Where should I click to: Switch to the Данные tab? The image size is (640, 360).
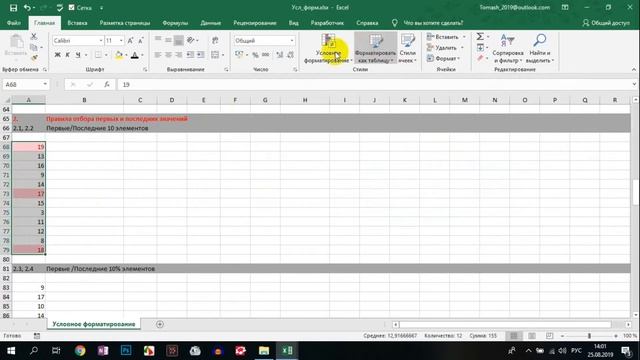[211, 23]
